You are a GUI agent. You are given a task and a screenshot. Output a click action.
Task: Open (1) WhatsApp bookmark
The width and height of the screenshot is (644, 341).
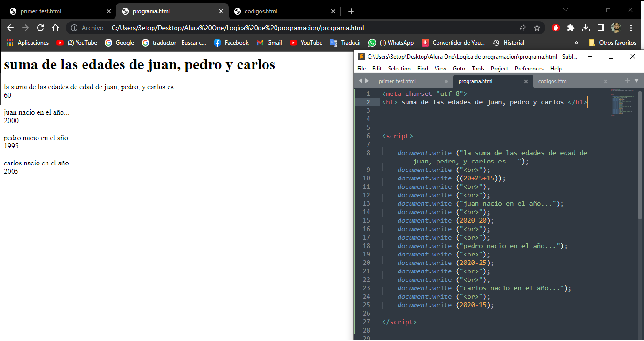coord(391,43)
